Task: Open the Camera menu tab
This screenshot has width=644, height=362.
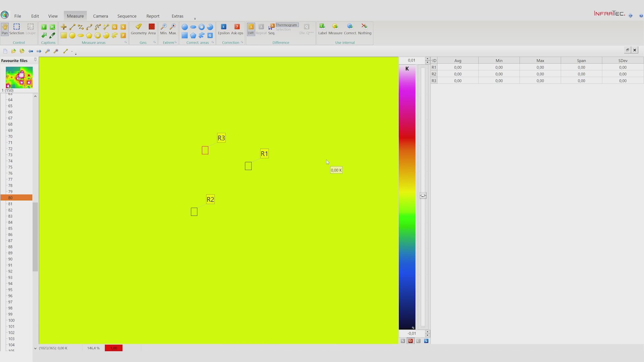Action: coord(100,16)
